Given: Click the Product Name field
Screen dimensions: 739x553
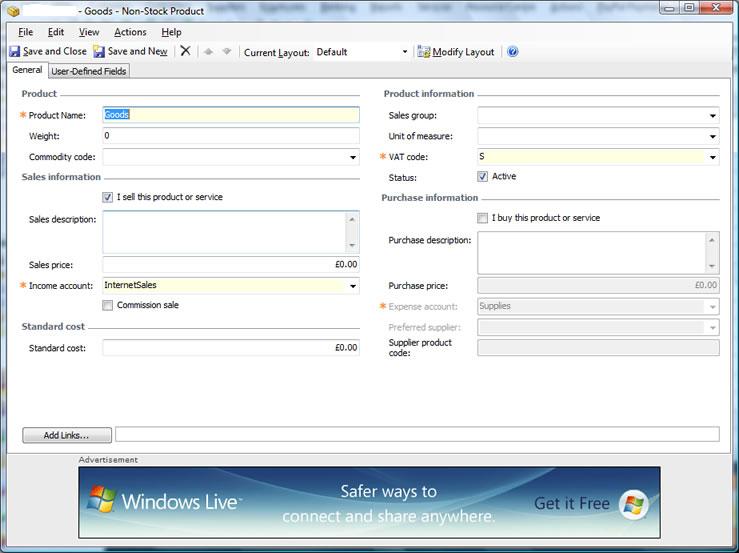Looking at the screenshot, I should point(231,115).
